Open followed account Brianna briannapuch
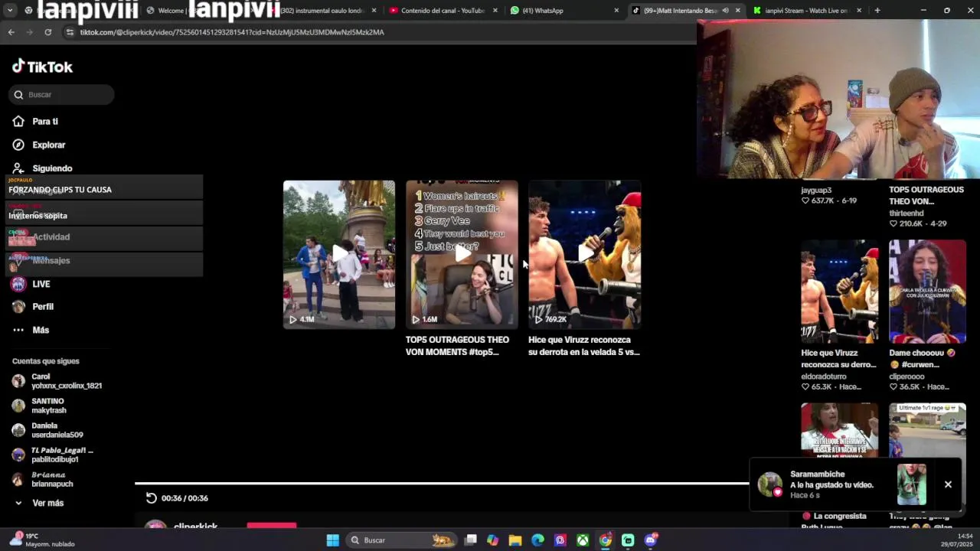 pos(43,479)
